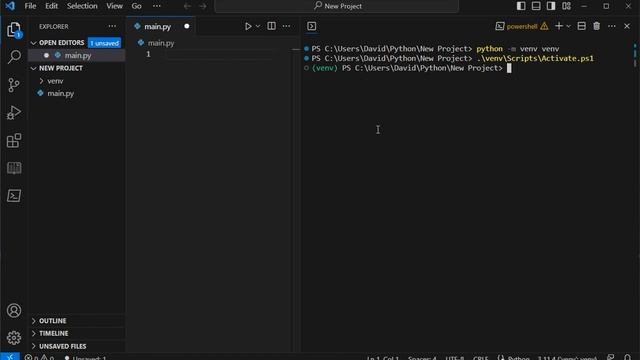Open the launch profile dropdown beside plus
640x360 pixels.
coord(569,26)
